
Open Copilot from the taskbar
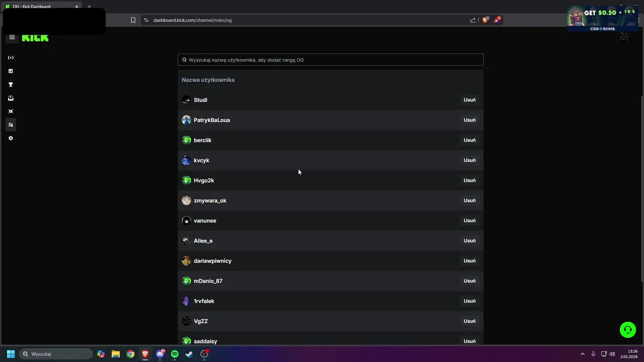click(x=101, y=354)
